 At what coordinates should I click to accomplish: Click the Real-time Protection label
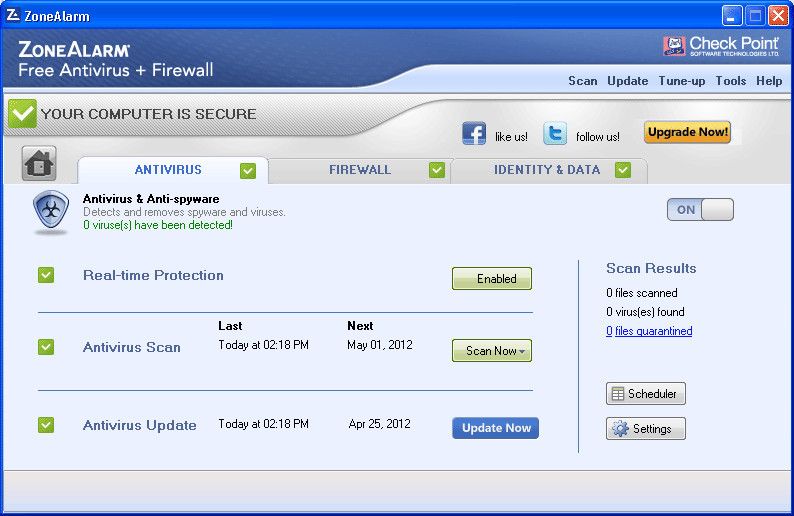click(153, 275)
